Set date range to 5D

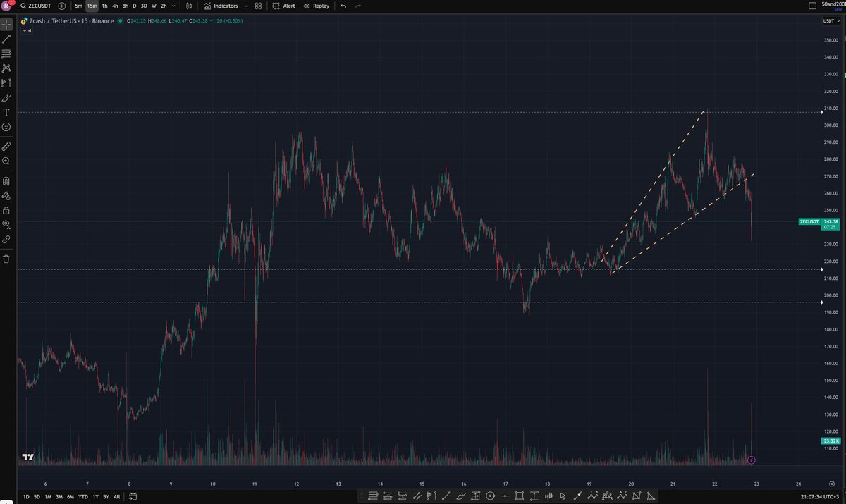(37, 497)
